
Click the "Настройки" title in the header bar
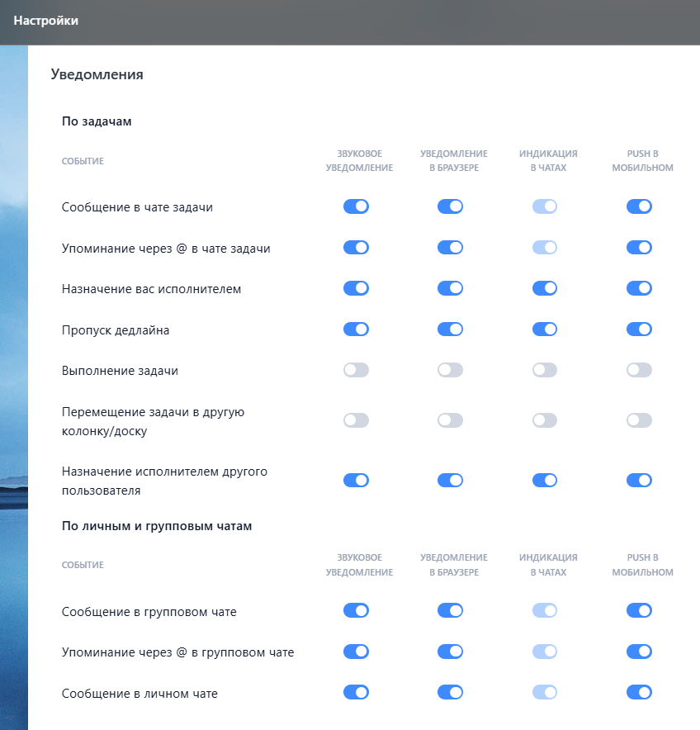point(43,21)
